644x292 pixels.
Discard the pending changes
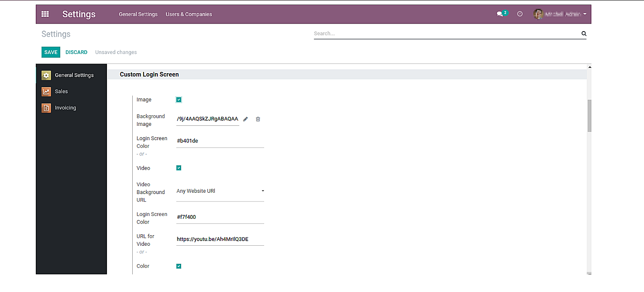pyautogui.click(x=76, y=52)
